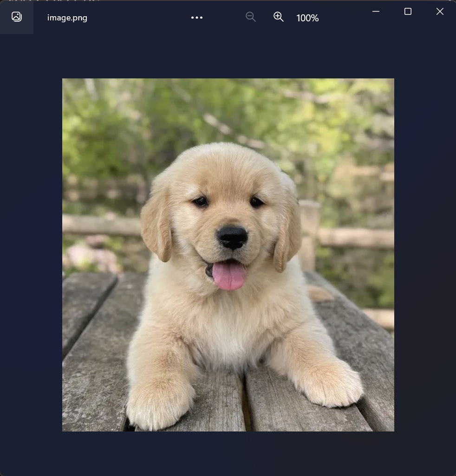Click the puppy's eye on the left
Image resolution: width=456 pixels, height=476 pixels.
(x=201, y=201)
